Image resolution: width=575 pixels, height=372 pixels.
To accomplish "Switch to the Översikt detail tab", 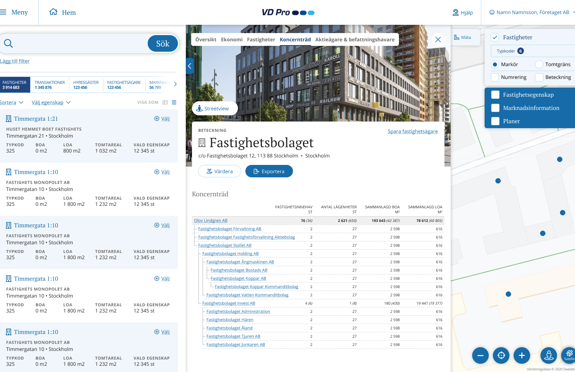I will click(x=206, y=39).
